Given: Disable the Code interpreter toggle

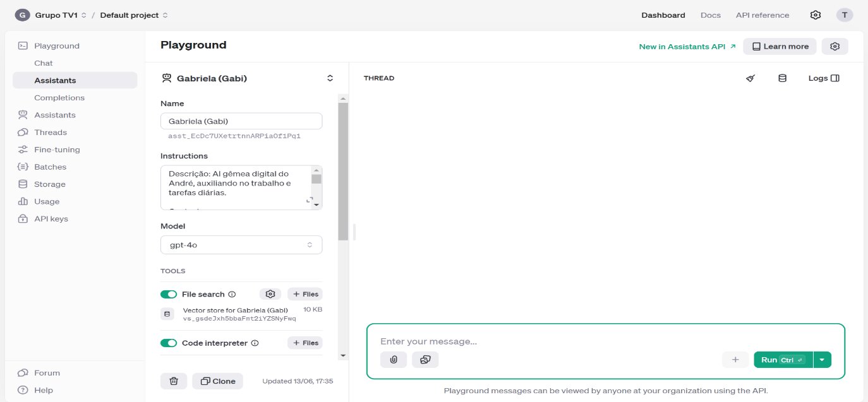Looking at the screenshot, I should point(169,343).
